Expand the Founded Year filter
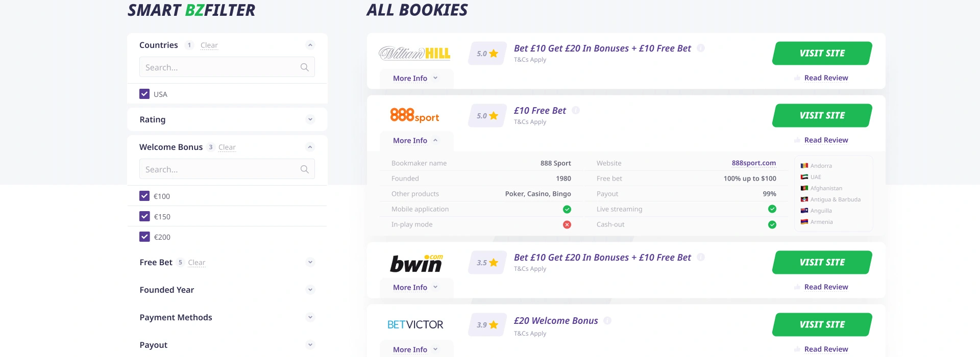980x357 pixels. pyautogui.click(x=310, y=290)
